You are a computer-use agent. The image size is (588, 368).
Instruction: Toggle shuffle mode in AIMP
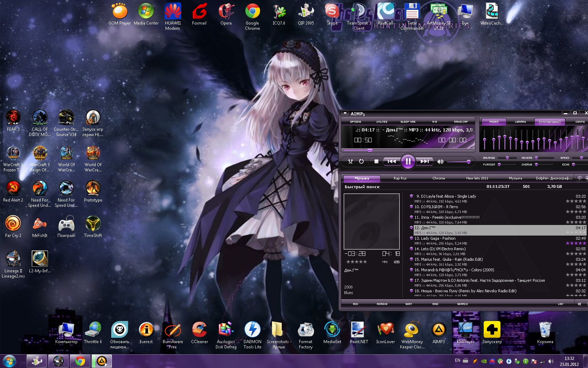[x=350, y=162]
